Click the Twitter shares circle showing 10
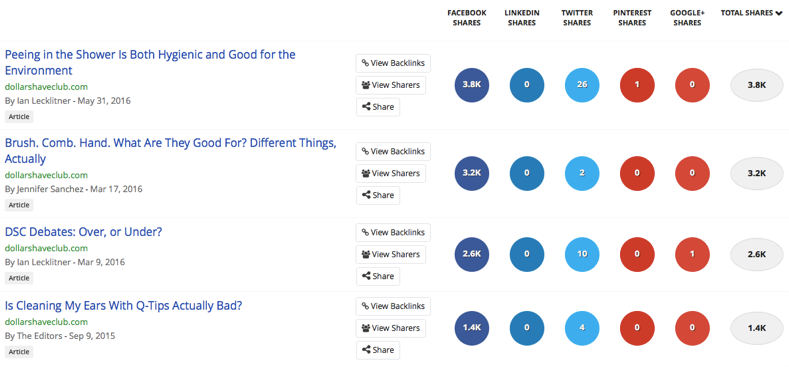This screenshot has height=367, width=789. tap(582, 255)
